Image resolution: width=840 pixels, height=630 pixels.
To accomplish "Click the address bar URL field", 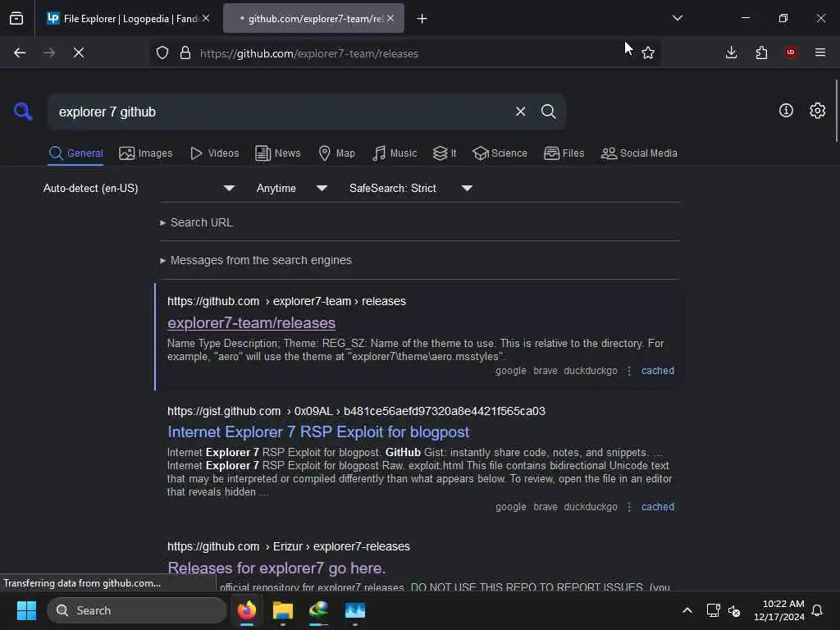I will (407, 53).
